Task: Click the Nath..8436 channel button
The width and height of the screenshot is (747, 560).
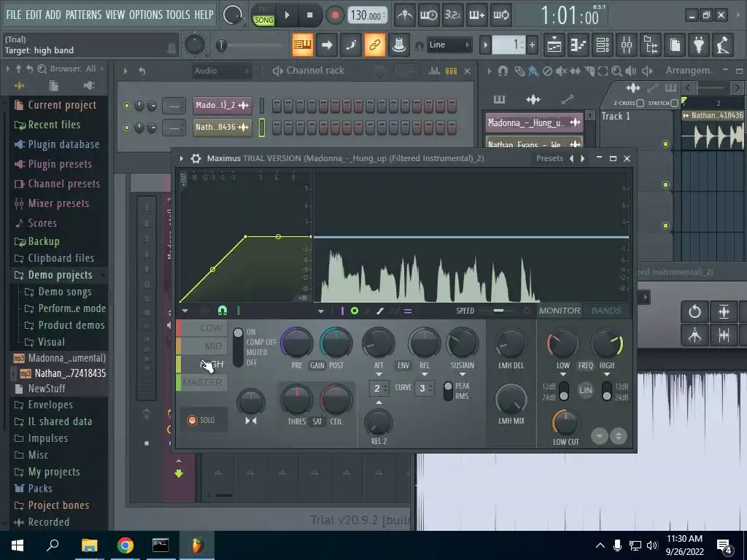Action: pos(222,127)
